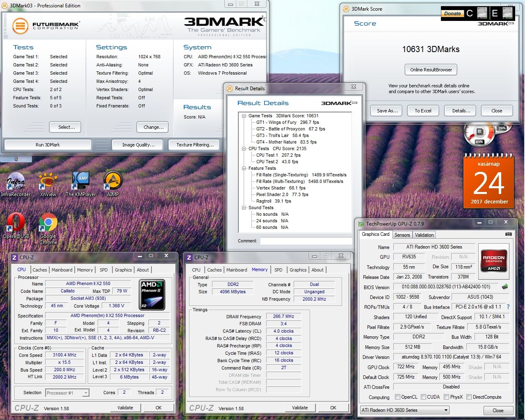Open Online ResultBrowser

(x=431, y=70)
